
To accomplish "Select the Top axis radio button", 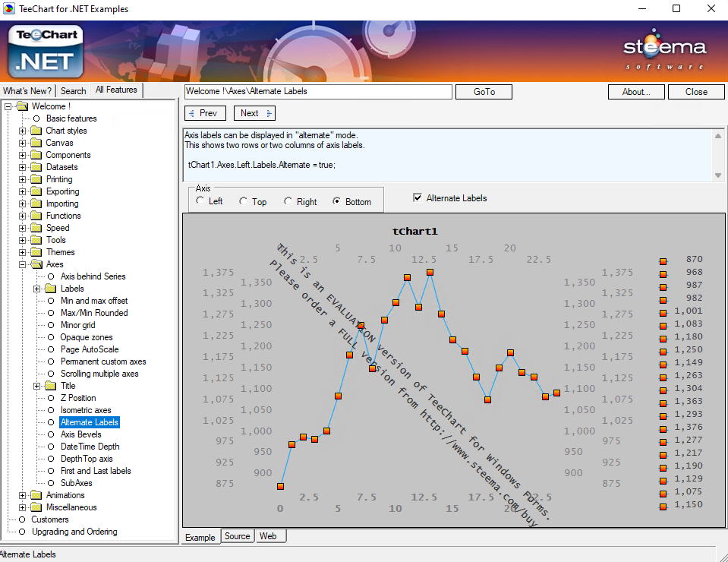I will coord(243,201).
